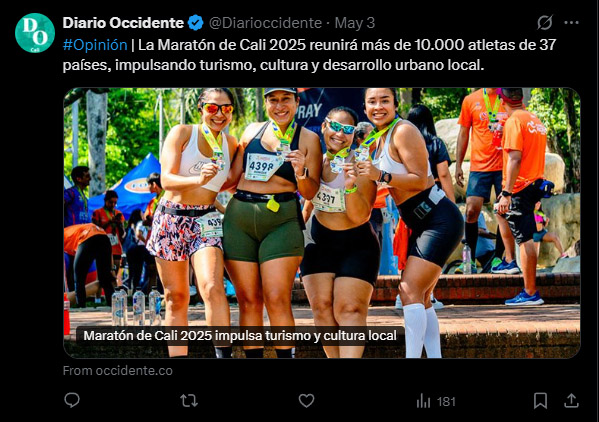Open Diario Occidente profile avatar
This screenshot has height=422, width=599.
pyautogui.click(x=35, y=33)
